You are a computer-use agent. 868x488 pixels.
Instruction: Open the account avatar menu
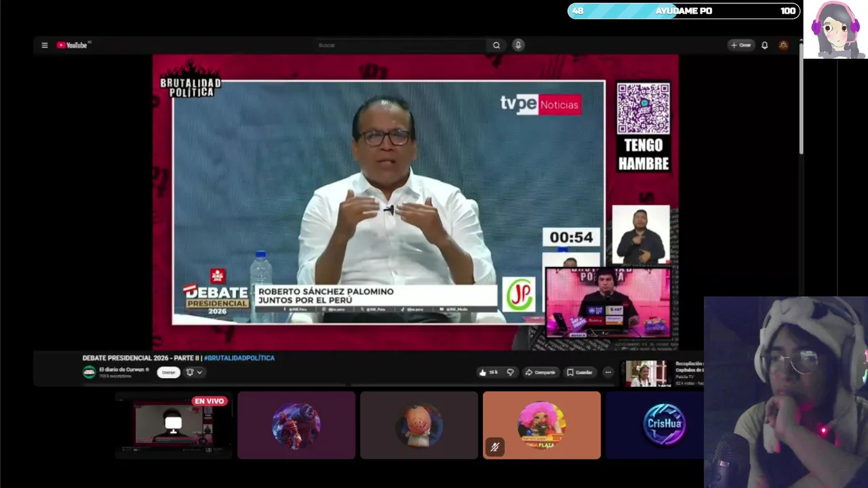tap(783, 45)
